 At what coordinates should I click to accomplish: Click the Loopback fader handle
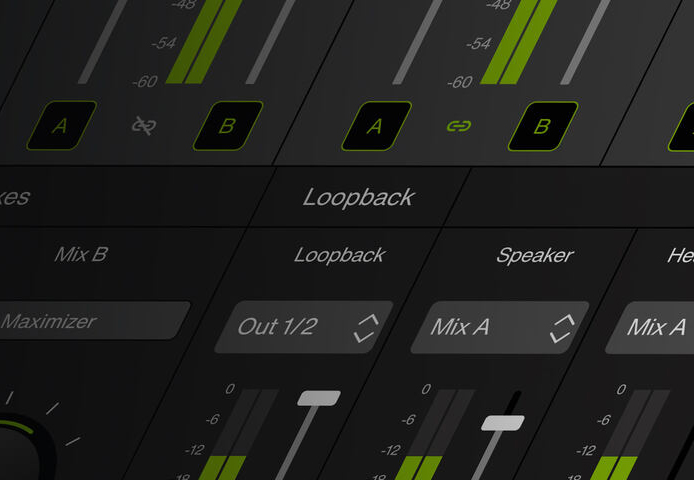[x=319, y=398]
